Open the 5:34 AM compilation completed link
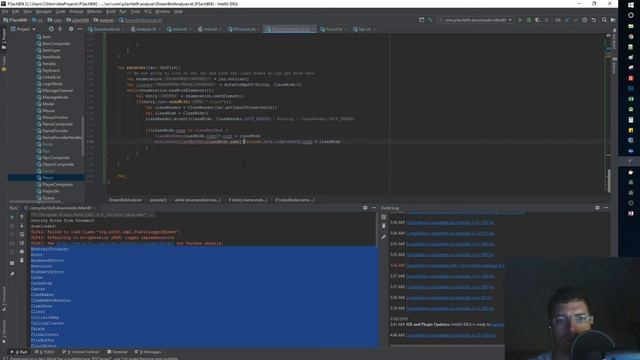Image resolution: width=640 pixels, height=360 pixels. coord(450,223)
